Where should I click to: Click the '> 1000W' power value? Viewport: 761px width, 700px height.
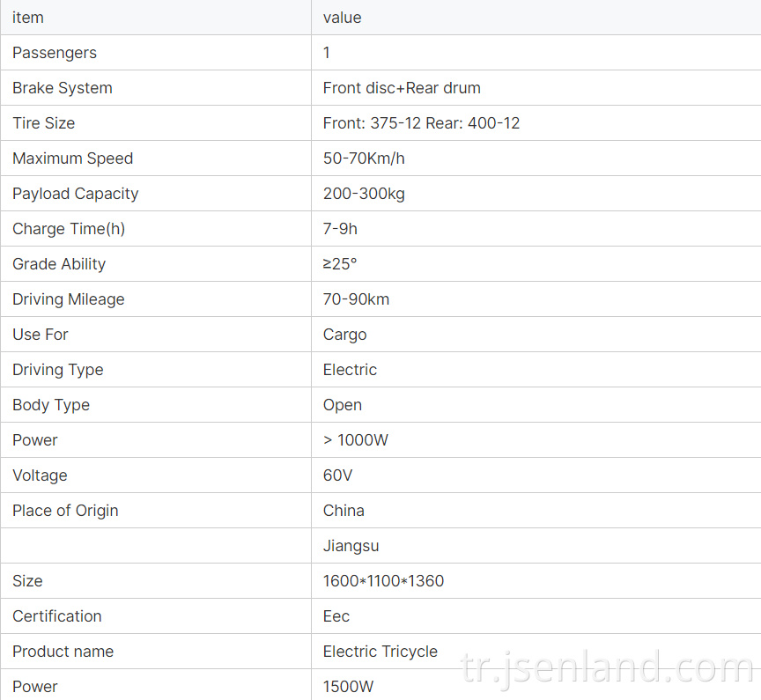(x=356, y=440)
